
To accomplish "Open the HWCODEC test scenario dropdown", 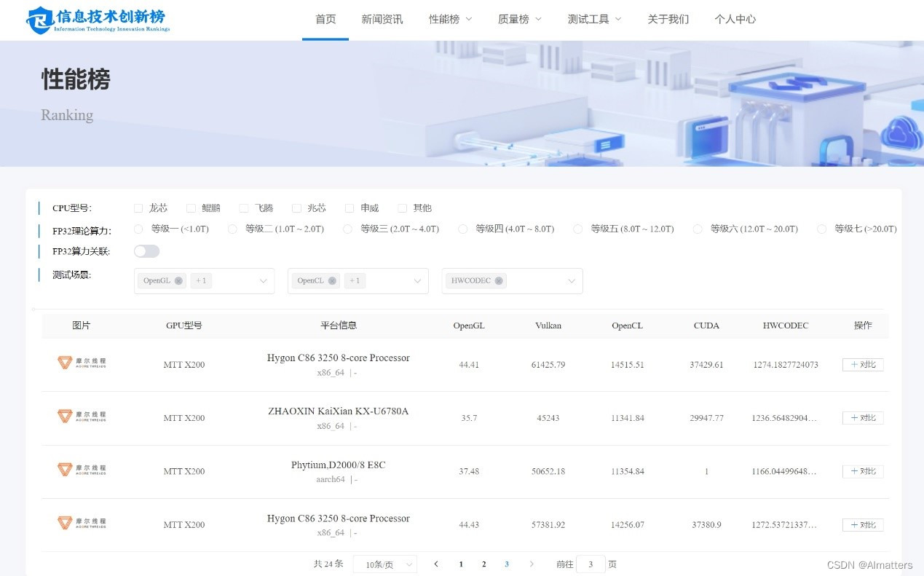I will click(512, 281).
